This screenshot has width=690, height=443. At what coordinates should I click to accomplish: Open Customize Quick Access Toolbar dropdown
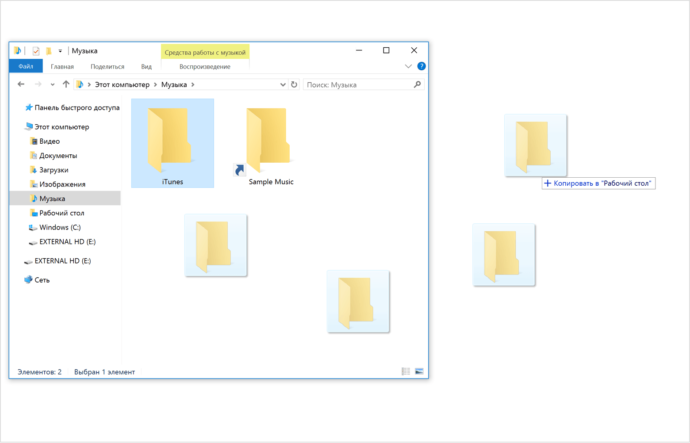pyautogui.click(x=60, y=51)
